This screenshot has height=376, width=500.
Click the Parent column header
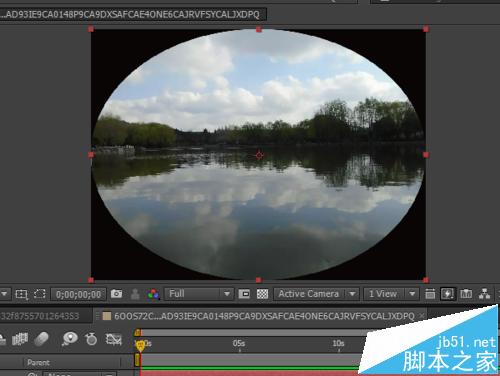(39, 362)
